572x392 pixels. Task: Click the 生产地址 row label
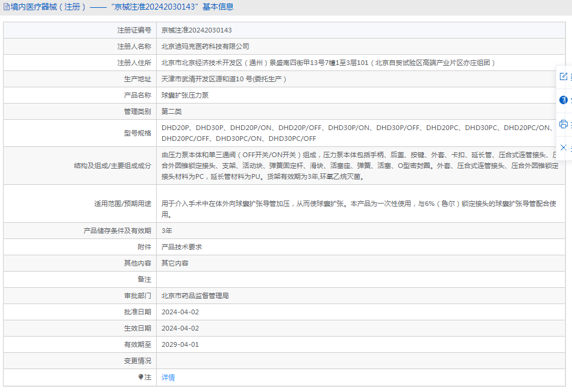tap(137, 79)
